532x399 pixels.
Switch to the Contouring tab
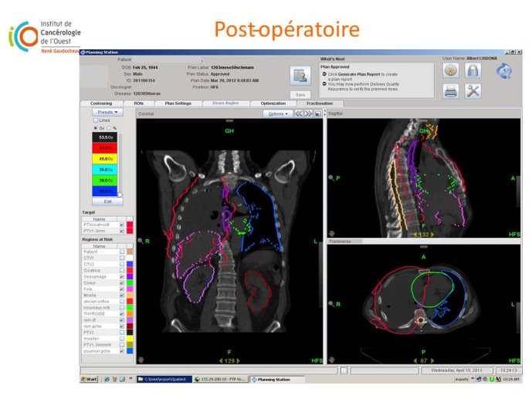(101, 103)
